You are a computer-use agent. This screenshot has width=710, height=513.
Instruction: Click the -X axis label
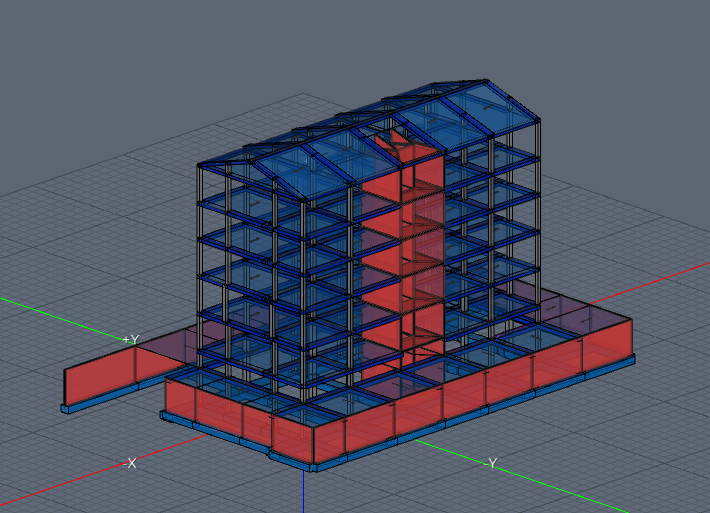tap(129, 464)
